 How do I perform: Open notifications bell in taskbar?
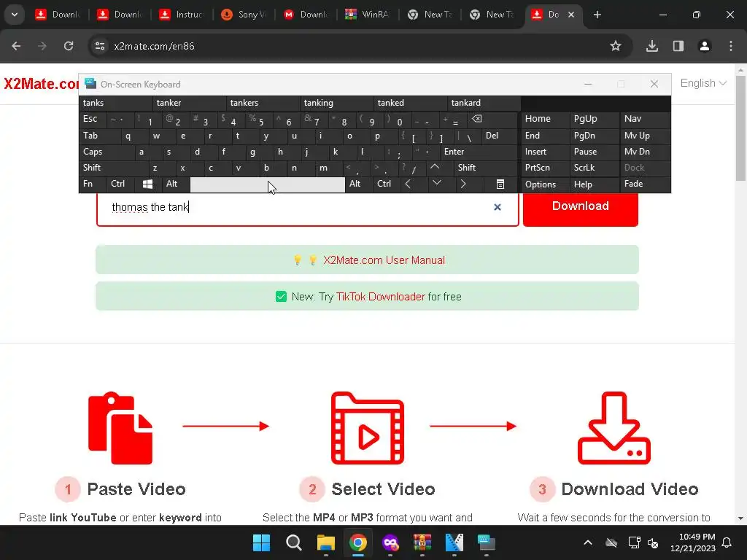click(x=727, y=542)
